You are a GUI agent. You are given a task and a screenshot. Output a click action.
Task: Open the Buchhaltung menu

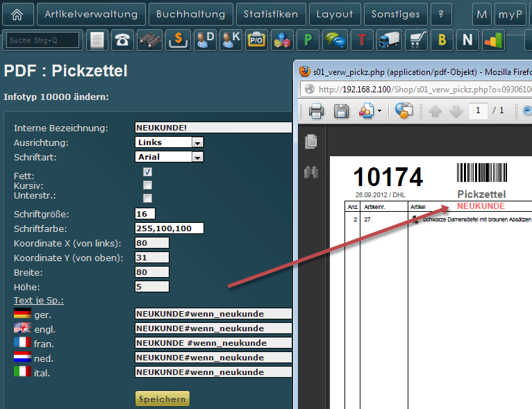(x=191, y=15)
